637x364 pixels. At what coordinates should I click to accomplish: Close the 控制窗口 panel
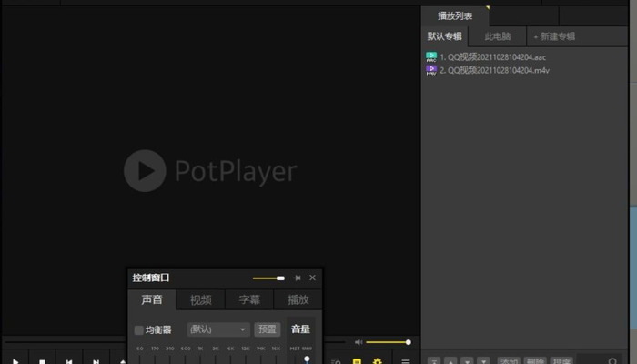pos(312,278)
